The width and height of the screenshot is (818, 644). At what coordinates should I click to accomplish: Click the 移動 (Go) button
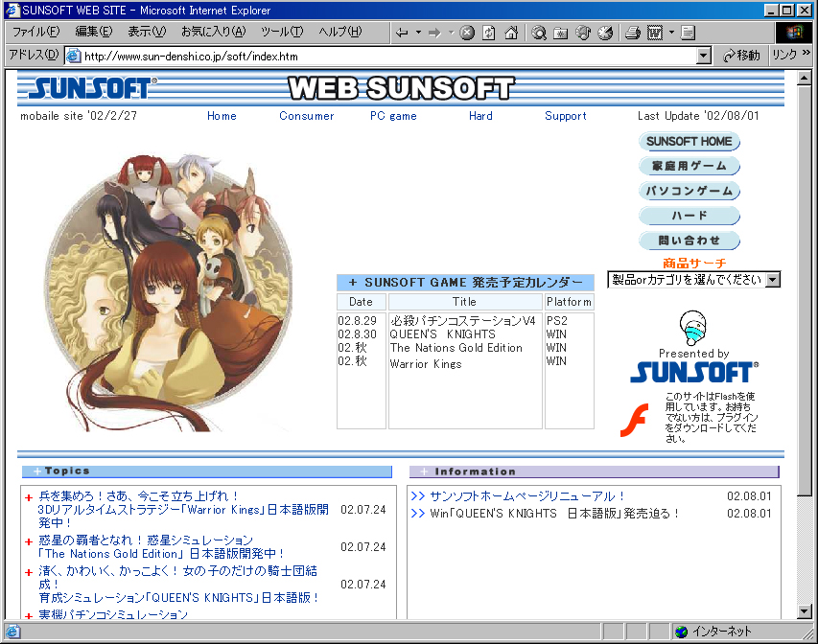(741, 56)
